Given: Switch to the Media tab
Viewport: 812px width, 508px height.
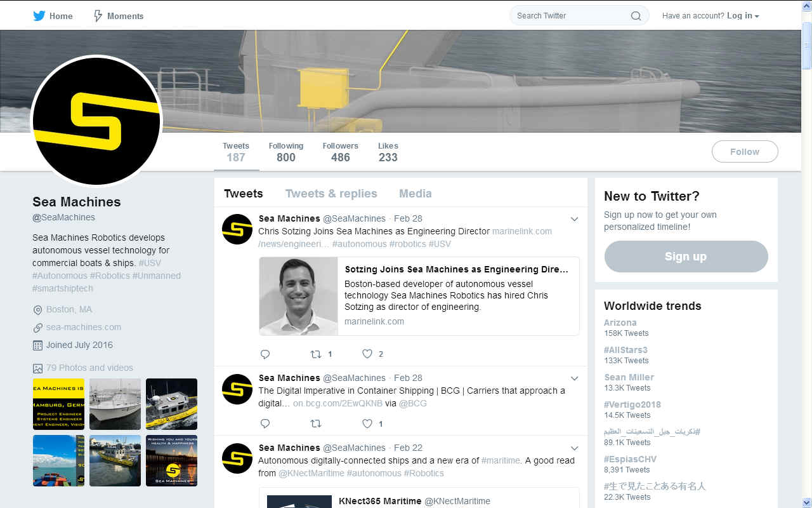Looking at the screenshot, I should pyautogui.click(x=416, y=194).
